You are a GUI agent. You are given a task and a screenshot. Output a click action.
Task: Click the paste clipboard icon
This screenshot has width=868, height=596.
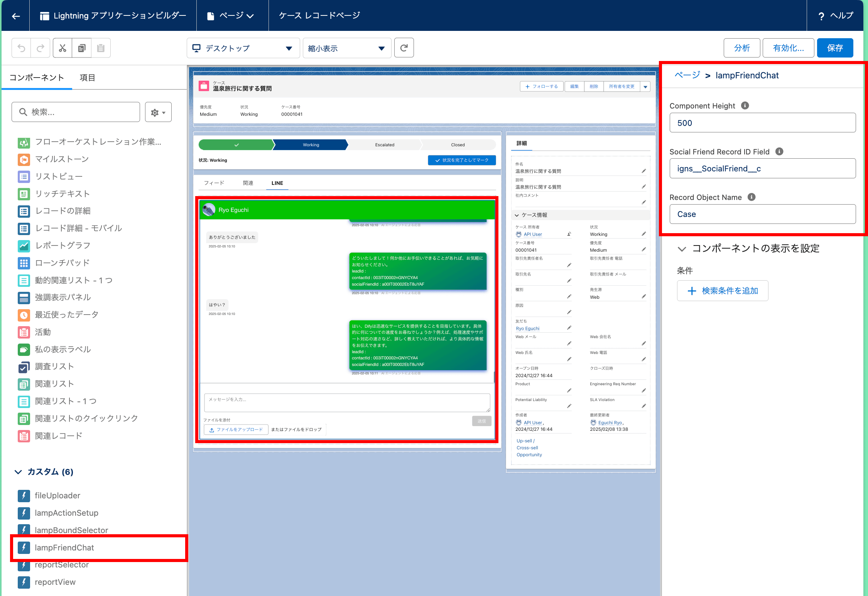(101, 48)
